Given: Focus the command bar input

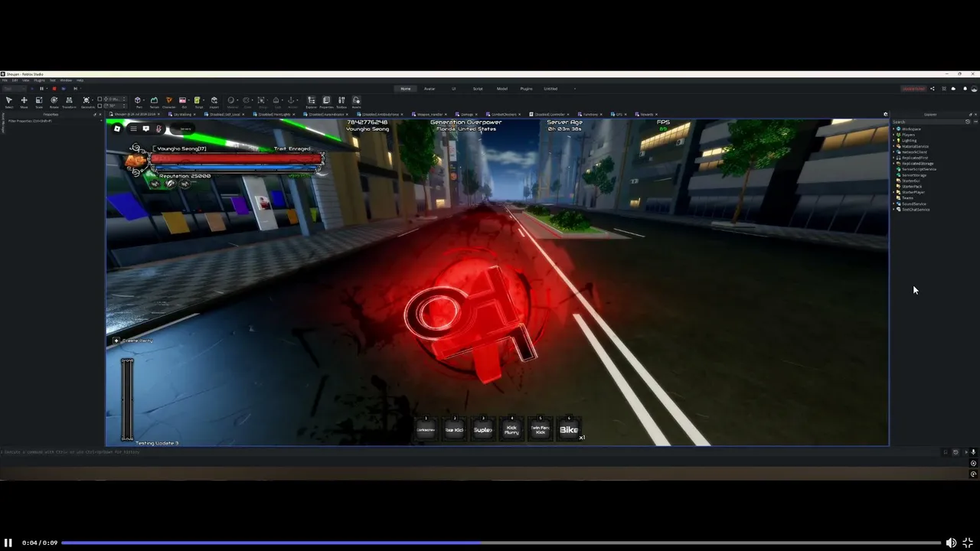Looking at the screenshot, I should point(471,452).
